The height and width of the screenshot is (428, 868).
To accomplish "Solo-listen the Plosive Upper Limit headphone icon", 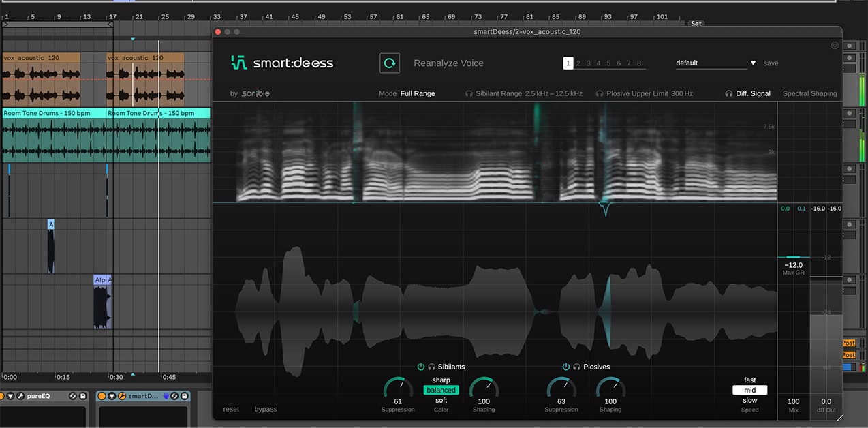I will tap(600, 93).
